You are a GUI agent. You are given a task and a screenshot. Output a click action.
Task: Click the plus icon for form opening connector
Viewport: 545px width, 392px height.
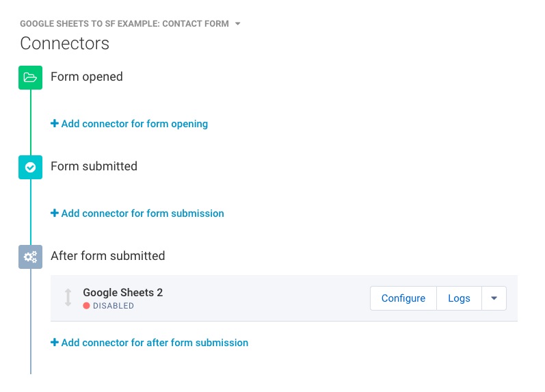pos(54,123)
